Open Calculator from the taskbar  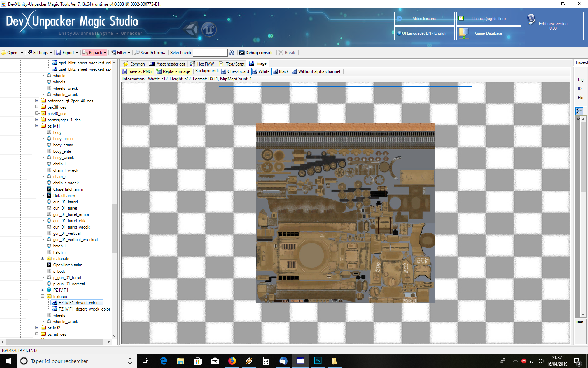pyautogui.click(x=266, y=361)
